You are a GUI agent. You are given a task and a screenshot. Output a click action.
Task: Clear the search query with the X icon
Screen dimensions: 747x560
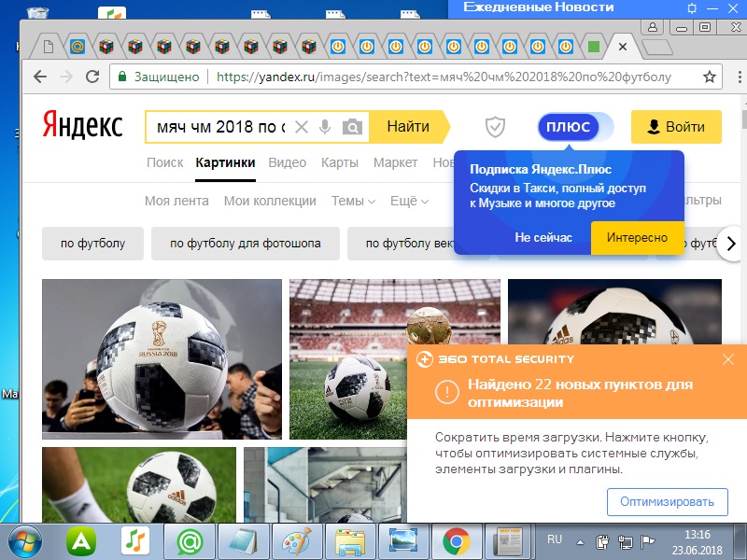click(302, 127)
